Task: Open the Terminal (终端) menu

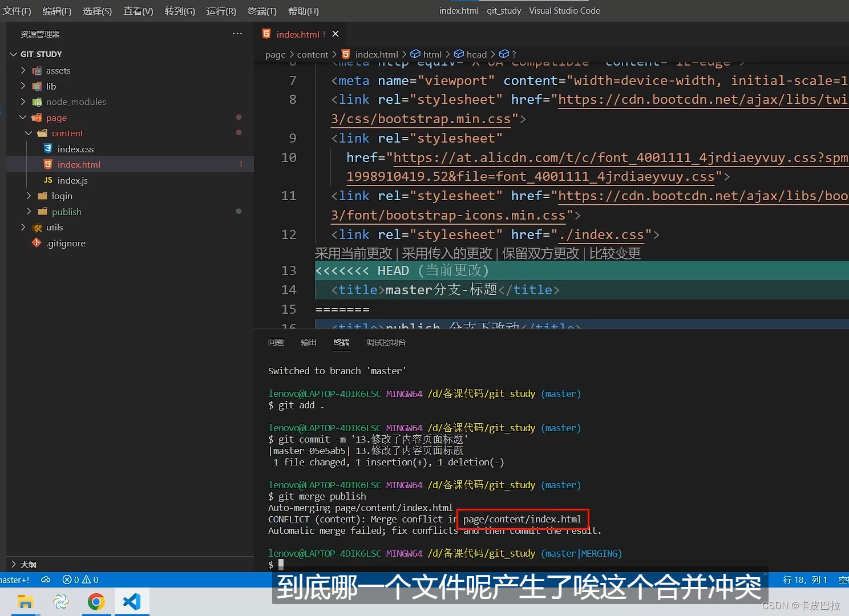Action: point(262,11)
